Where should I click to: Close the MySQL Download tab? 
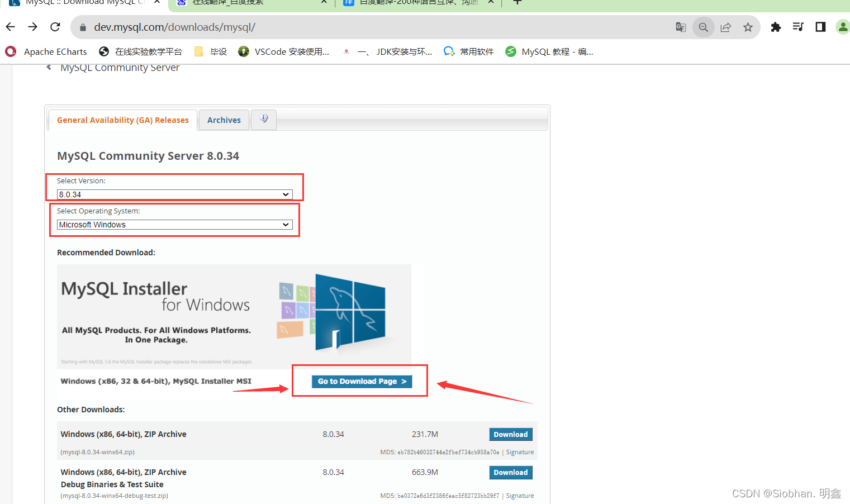[x=157, y=2]
